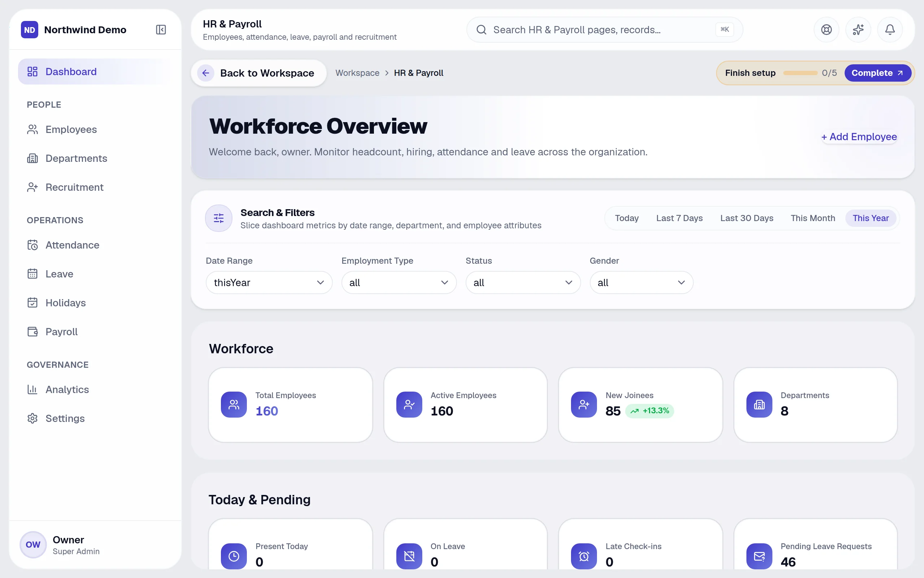Click the Finish setup progress bar
Screen dimensions: 924x578
(800, 73)
